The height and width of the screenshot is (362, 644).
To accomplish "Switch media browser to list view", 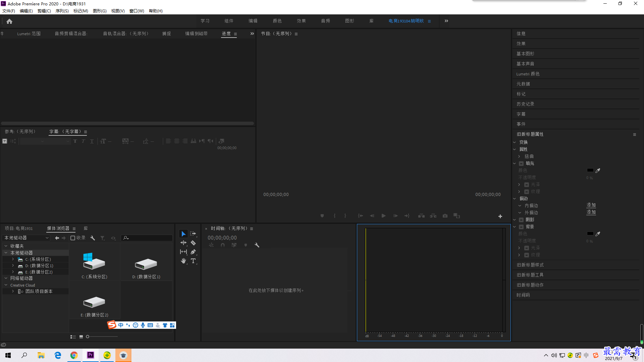I will (73, 337).
